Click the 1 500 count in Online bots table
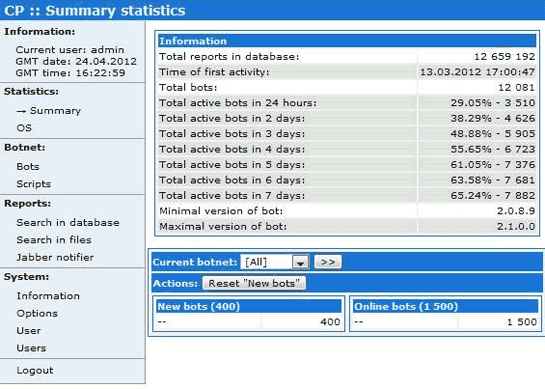 [522, 322]
